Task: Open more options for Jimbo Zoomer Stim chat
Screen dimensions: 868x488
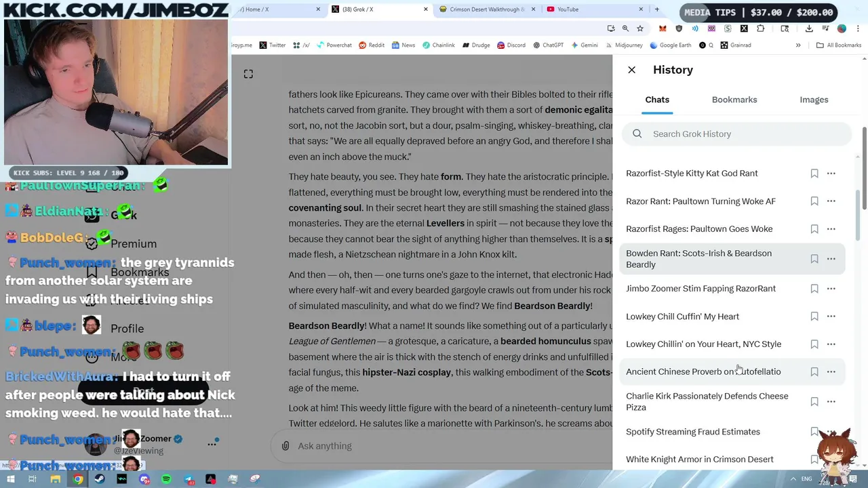Action: 831,289
